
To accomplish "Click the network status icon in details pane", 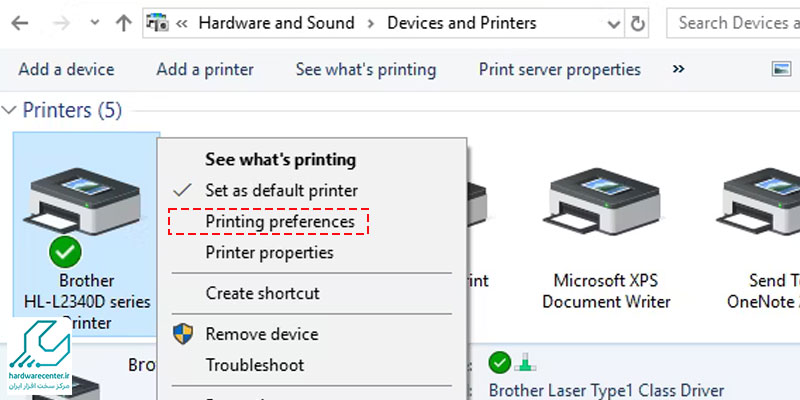I will (x=524, y=362).
